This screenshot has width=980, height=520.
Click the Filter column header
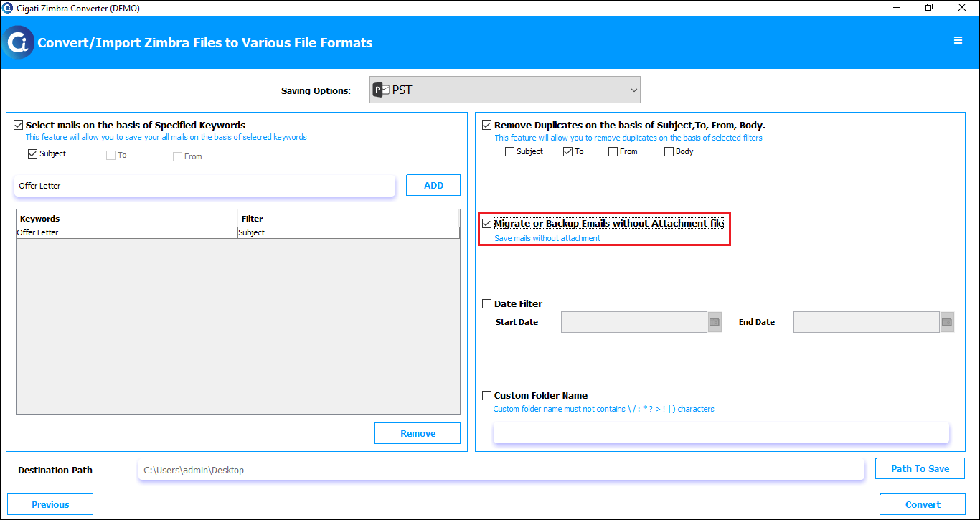(349, 219)
